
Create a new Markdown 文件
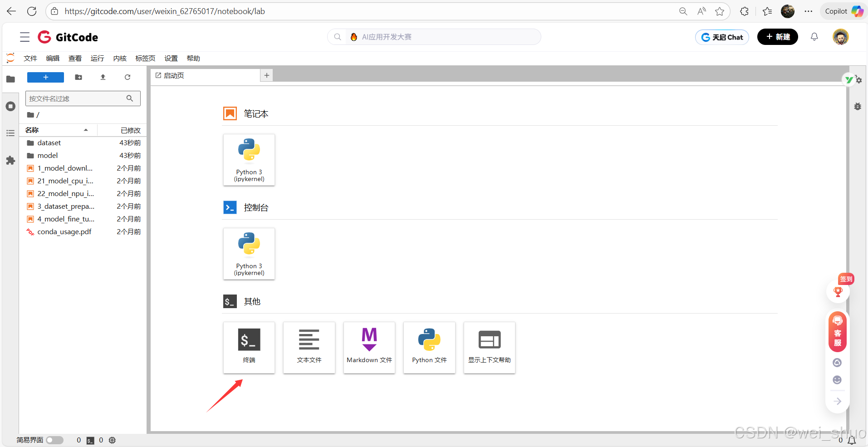pos(369,348)
